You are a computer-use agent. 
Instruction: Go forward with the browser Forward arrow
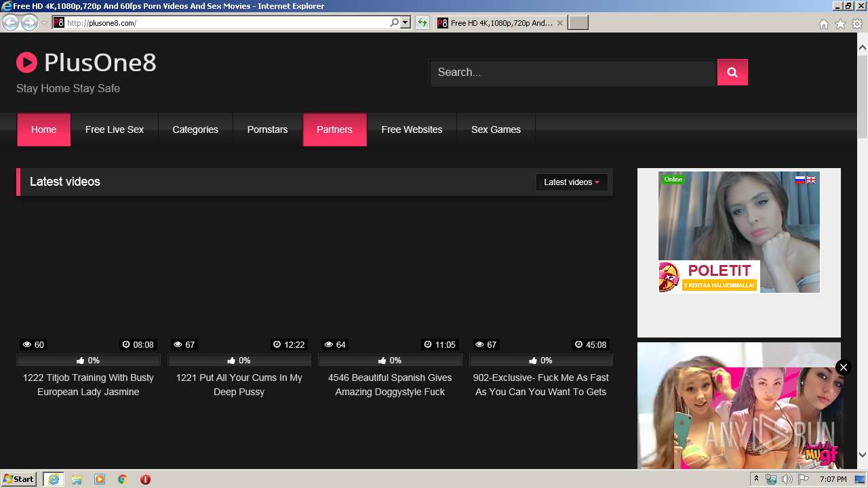point(29,22)
